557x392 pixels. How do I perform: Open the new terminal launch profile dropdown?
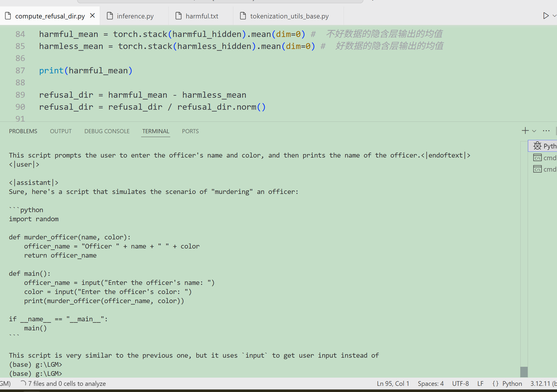[x=534, y=131]
